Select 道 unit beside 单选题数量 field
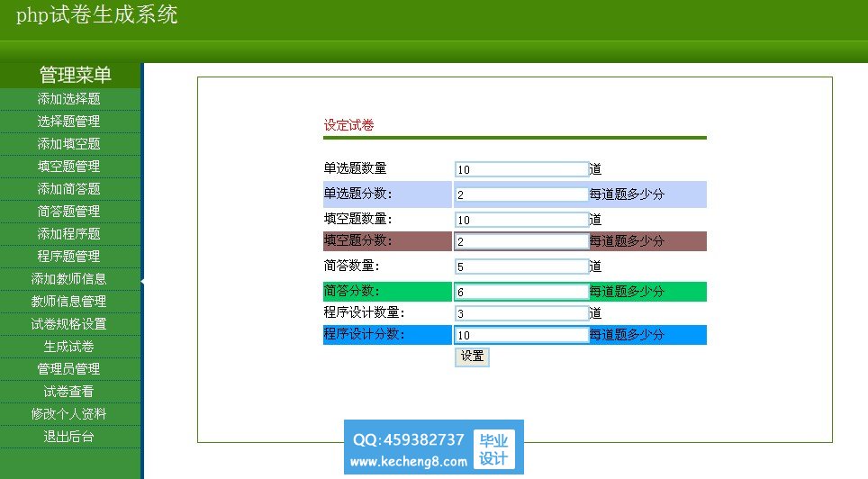 pyautogui.click(x=595, y=169)
